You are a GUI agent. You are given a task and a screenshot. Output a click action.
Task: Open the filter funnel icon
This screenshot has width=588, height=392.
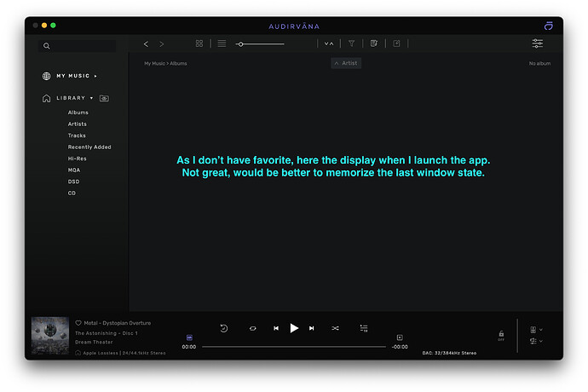tap(351, 43)
